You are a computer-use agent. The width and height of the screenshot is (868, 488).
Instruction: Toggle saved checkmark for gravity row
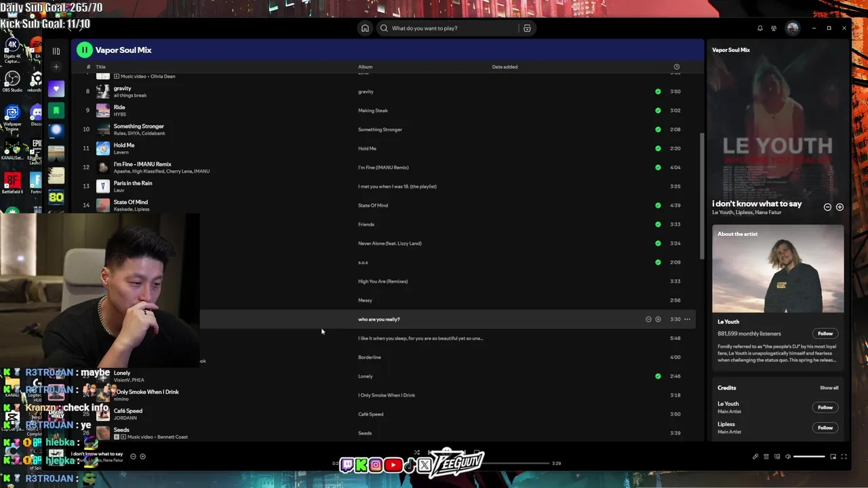[658, 91]
